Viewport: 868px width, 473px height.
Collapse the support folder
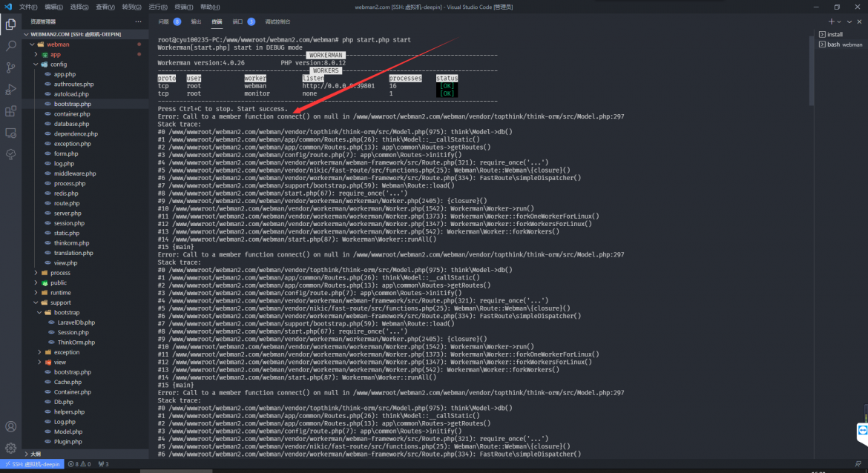(36, 302)
